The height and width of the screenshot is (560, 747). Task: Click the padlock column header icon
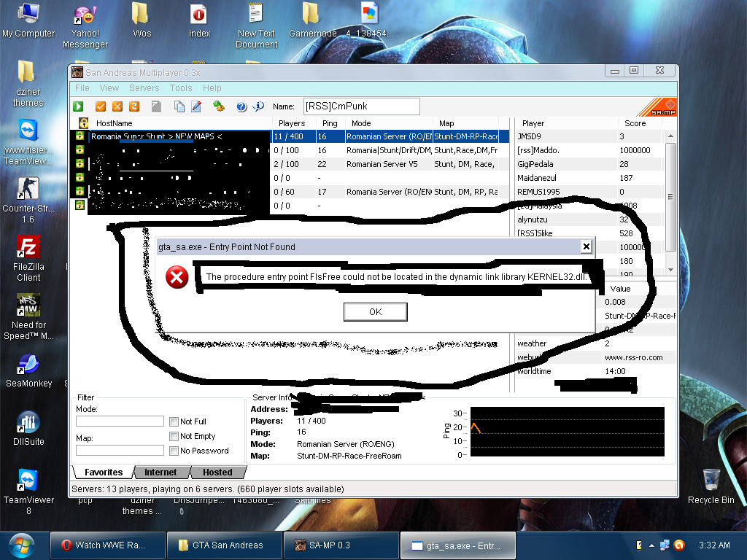pos(83,122)
